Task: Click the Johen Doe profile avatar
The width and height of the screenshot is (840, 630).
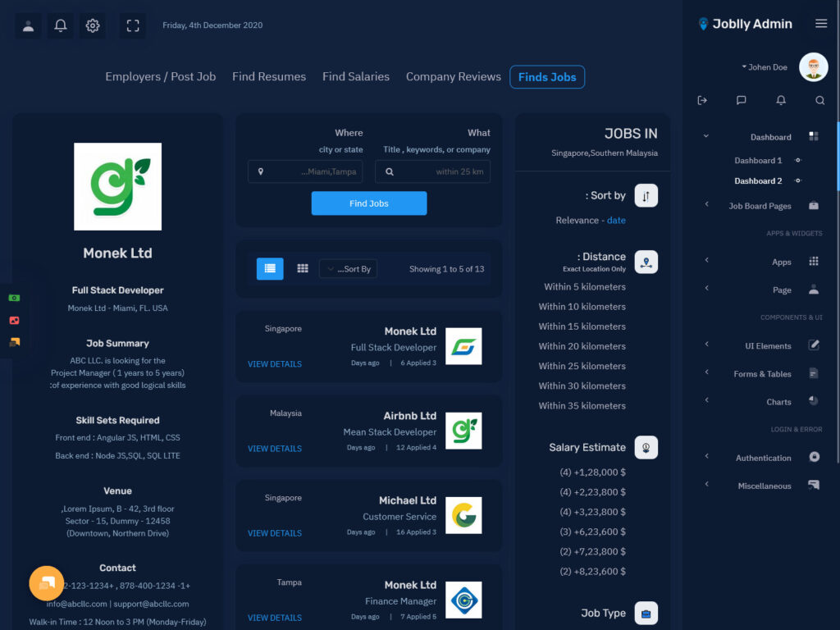Action: 813,66
